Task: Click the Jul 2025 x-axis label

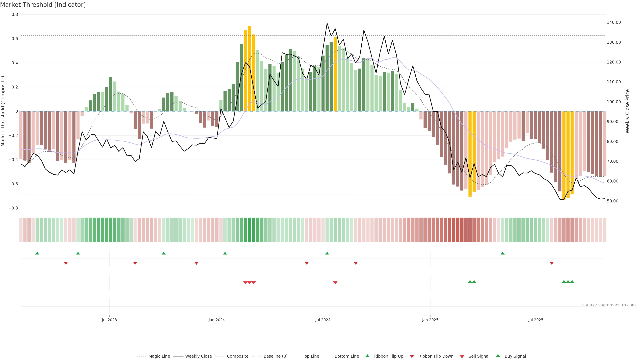Action: (536, 320)
